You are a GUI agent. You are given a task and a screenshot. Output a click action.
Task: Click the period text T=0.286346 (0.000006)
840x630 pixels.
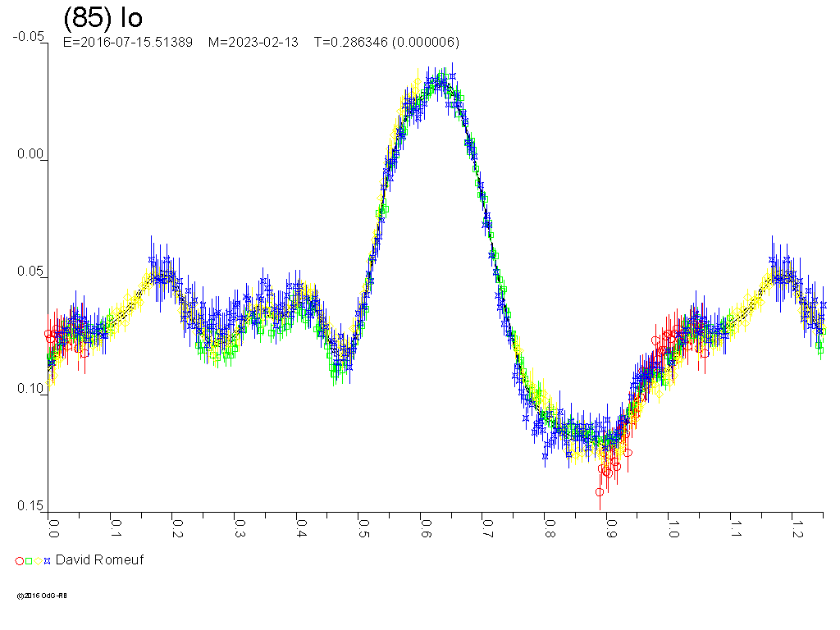click(x=386, y=43)
